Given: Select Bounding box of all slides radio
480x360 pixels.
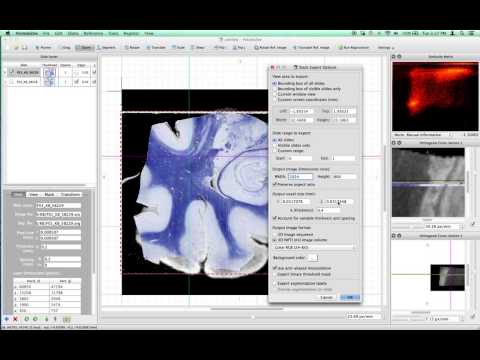Looking at the screenshot, I should 275,83.
